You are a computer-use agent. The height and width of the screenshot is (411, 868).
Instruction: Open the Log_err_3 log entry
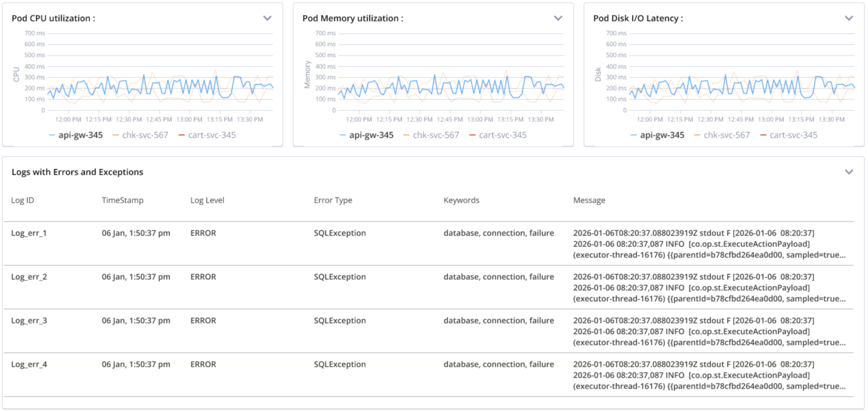tap(29, 320)
